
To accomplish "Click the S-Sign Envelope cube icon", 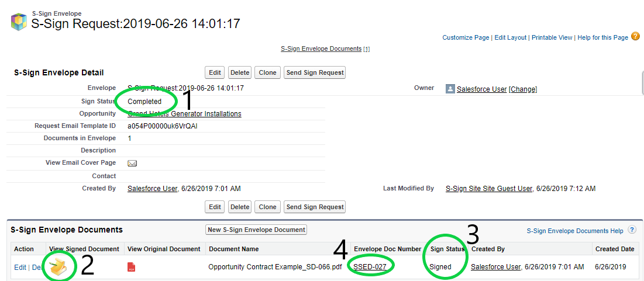I will pos(19,22).
